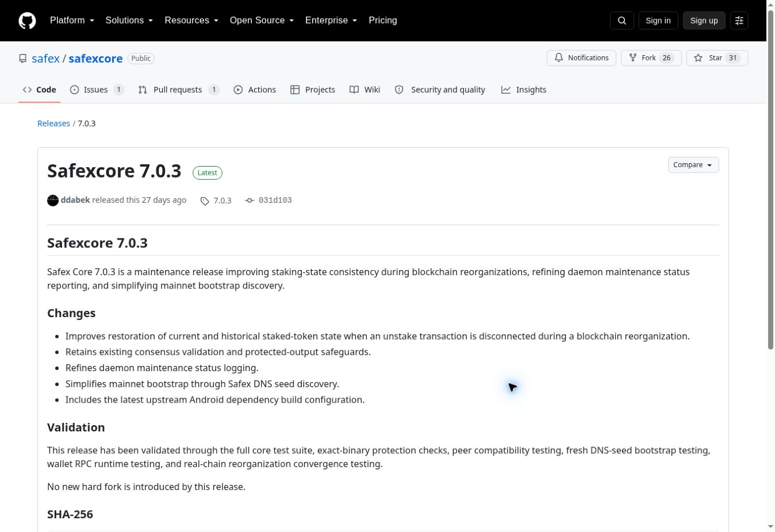Screen dimensions: 775x532
Task: Click the Wiki book icon
Action: 354,90
